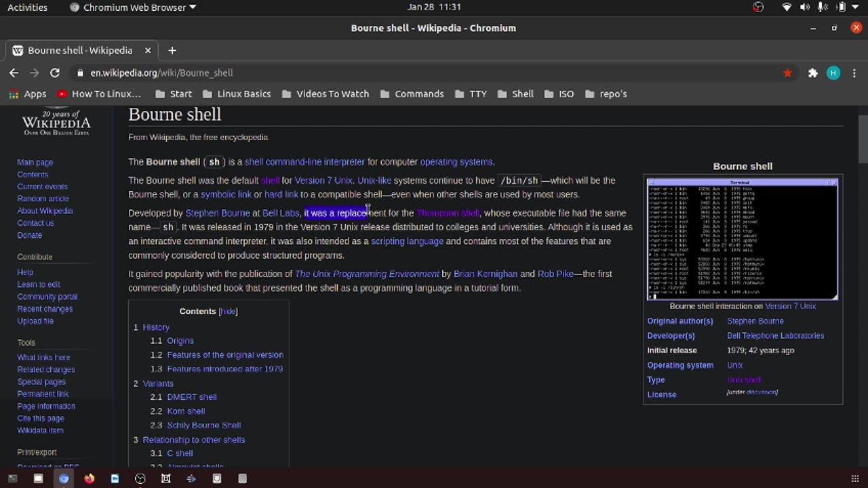Viewport: 868px width, 488px height.
Task: Toggle the orange bookmark star
Action: 787,73
